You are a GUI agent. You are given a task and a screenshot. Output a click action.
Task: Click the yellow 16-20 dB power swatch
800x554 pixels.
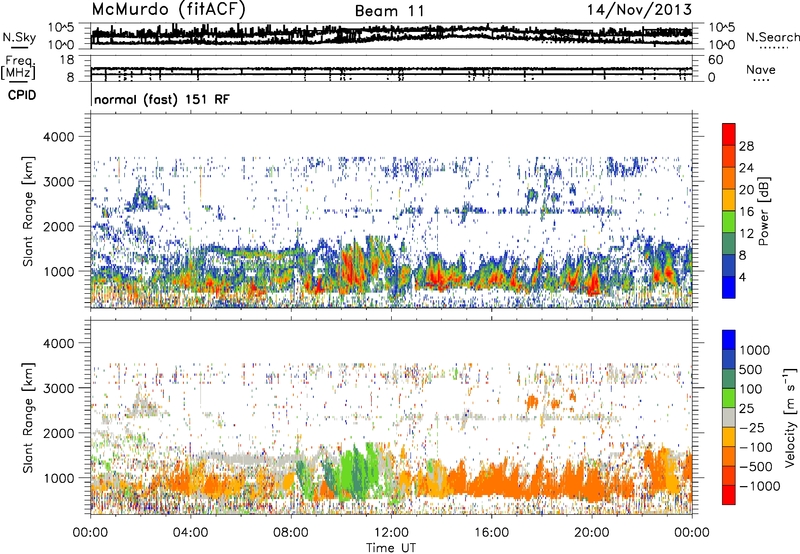pyautogui.click(x=729, y=200)
